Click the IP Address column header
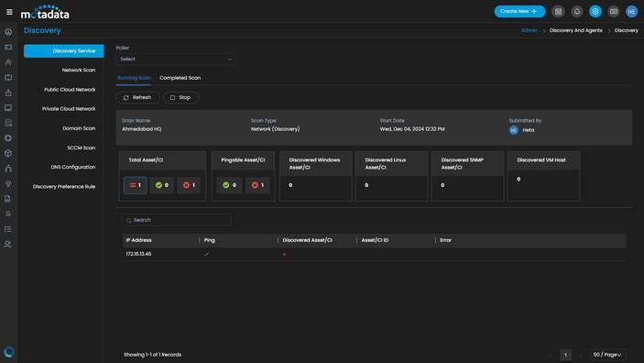 click(139, 240)
